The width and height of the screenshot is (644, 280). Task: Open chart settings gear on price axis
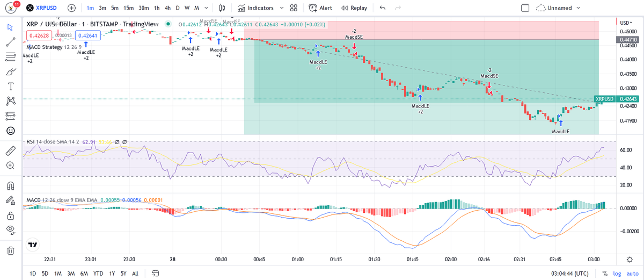[x=630, y=259]
